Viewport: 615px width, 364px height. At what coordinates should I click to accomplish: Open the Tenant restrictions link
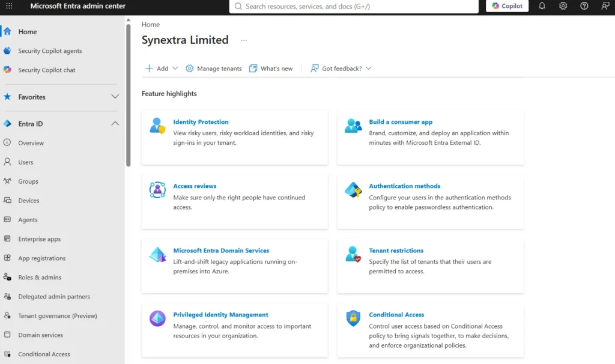396,250
